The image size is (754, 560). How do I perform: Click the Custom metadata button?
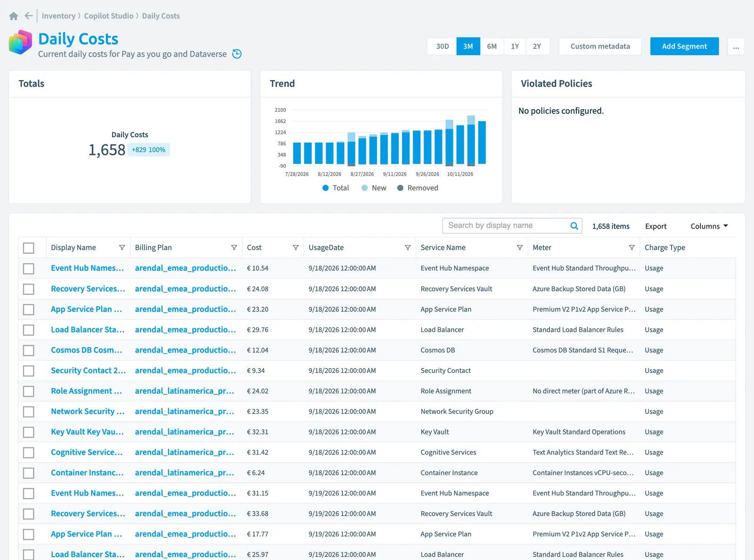pyautogui.click(x=600, y=46)
